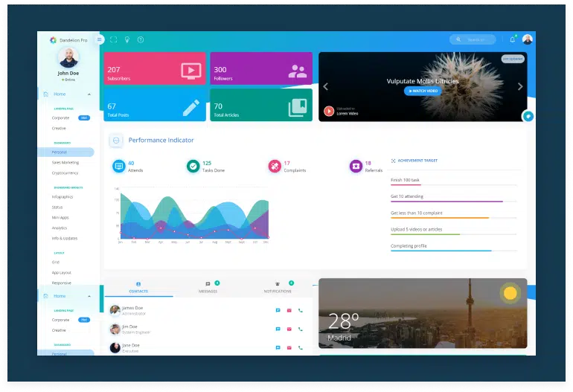Click the Attends stat icon
This screenshot has width=573, height=392.
click(119, 166)
